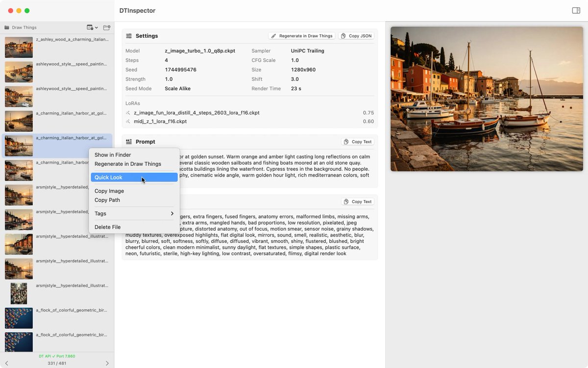The height and width of the screenshot is (368, 588).
Task: Choose Copy Path from context menu
Action: point(134,200)
